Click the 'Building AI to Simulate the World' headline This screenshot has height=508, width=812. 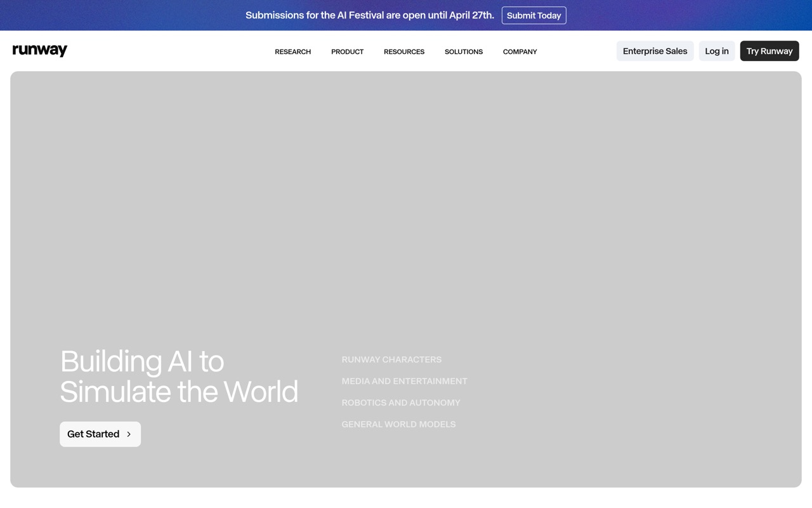[x=179, y=377]
